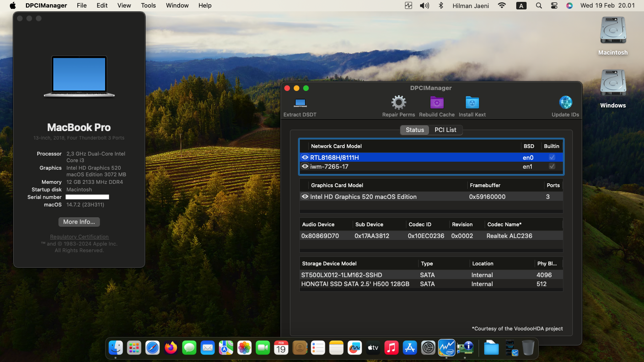Open Notes from the Dock

[336, 348]
